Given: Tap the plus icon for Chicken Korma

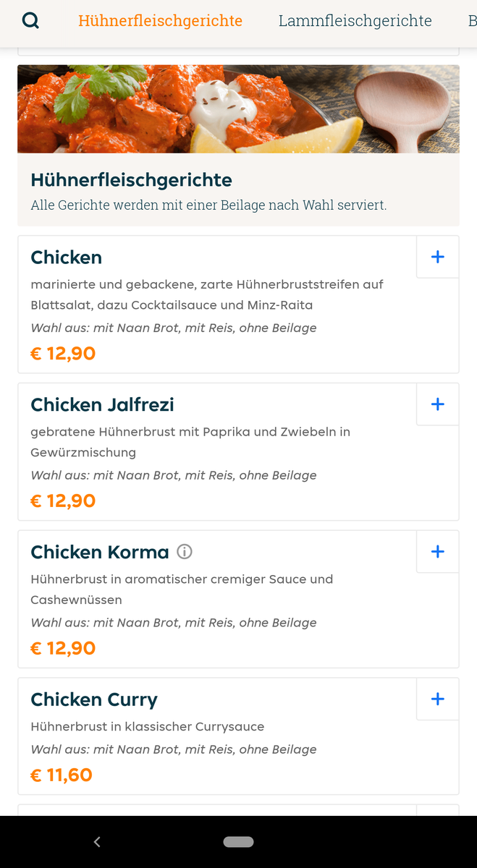Looking at the screenshot, I should [437, 552].
